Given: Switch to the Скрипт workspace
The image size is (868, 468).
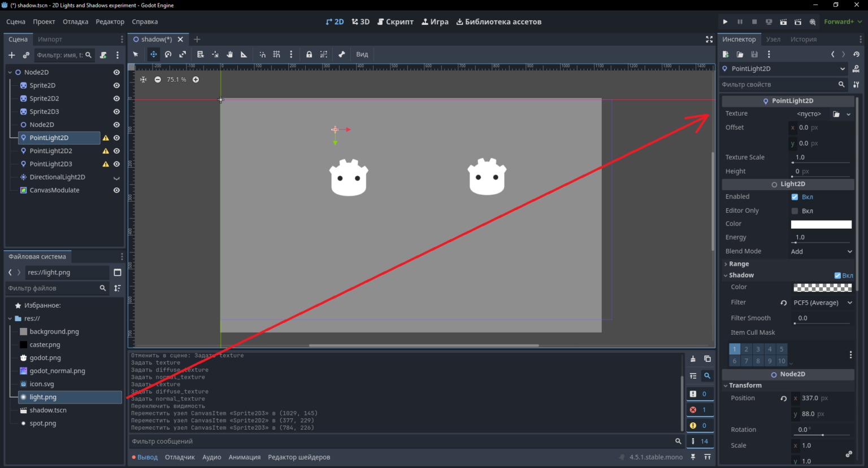Looking at the screenshot, I should pyautogui.click(x=396, y=21).
